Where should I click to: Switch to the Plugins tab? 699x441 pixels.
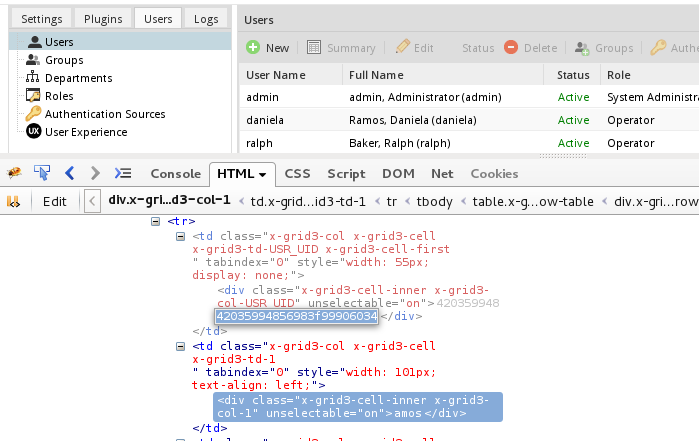tap(103, 19)
